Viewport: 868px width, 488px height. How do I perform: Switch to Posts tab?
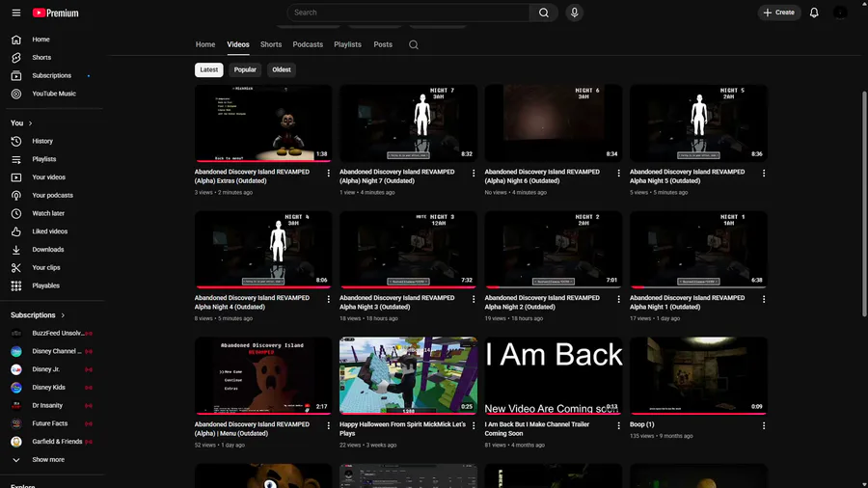tap(383, 44)
